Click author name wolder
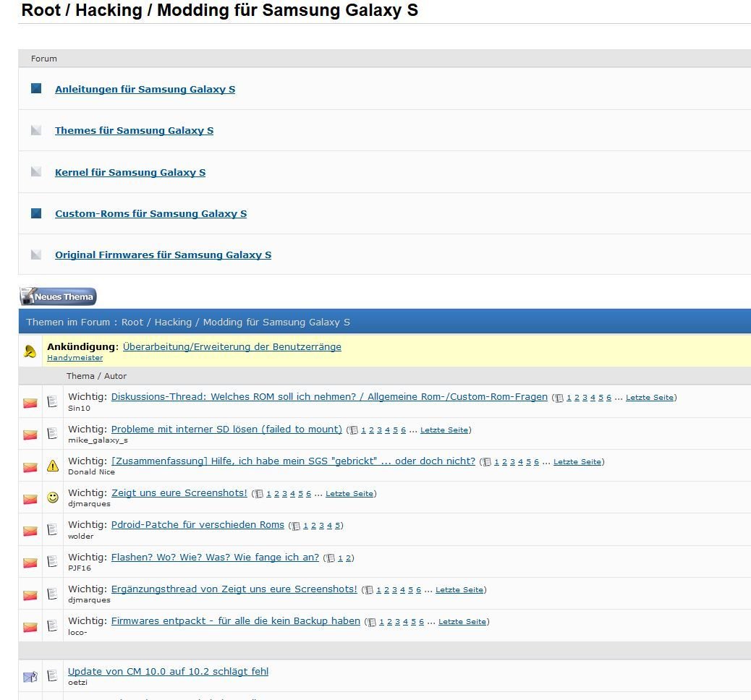The width and height of the screenshot is (751, 700). tap(80, 537)
